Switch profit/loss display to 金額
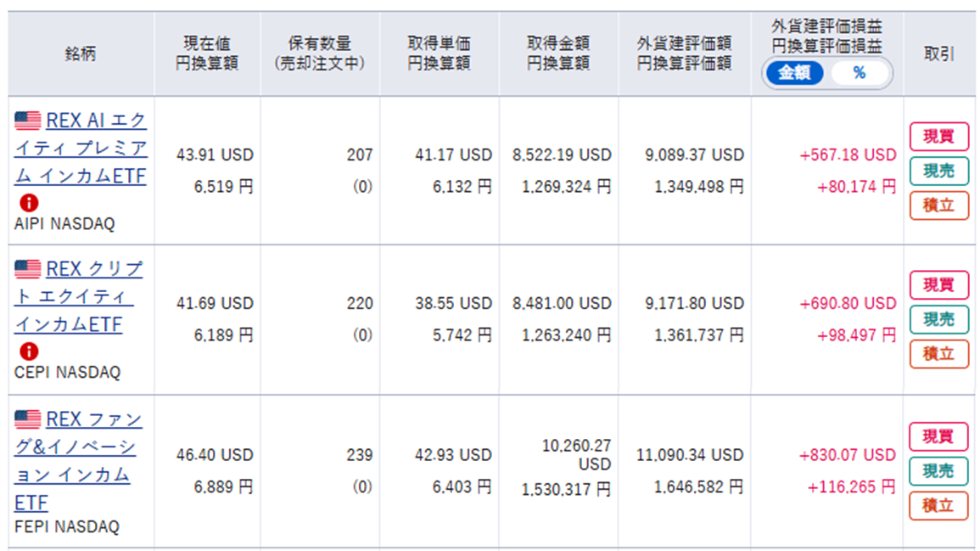Viewport: 980px width, 551px height. click(x=794, y=73)
